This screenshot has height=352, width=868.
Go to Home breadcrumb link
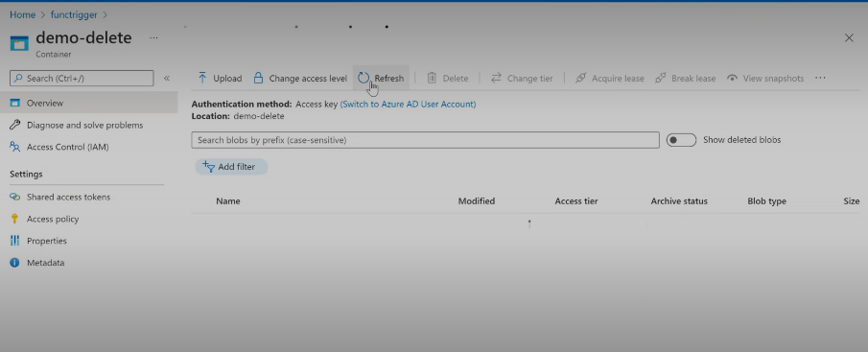[22, 15]
